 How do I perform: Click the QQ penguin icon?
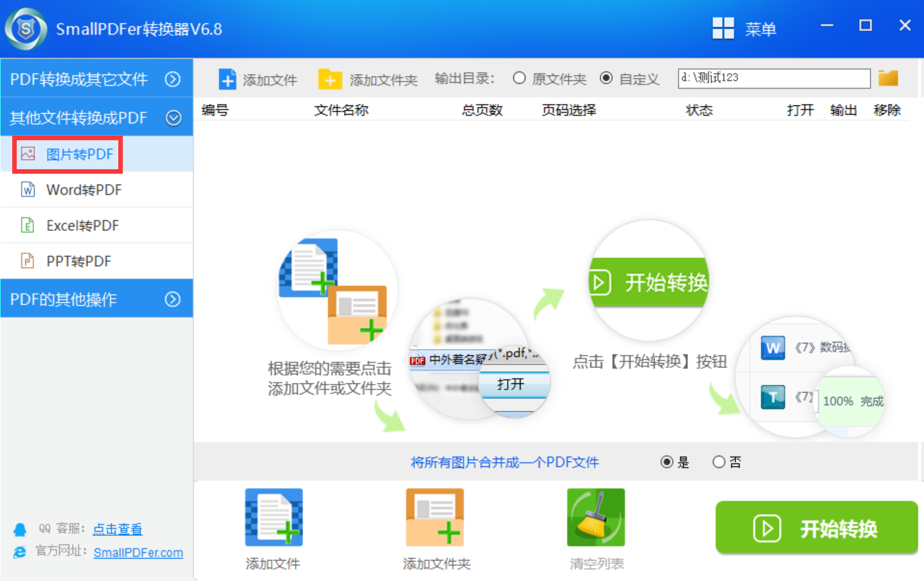(x=20, y=530)
